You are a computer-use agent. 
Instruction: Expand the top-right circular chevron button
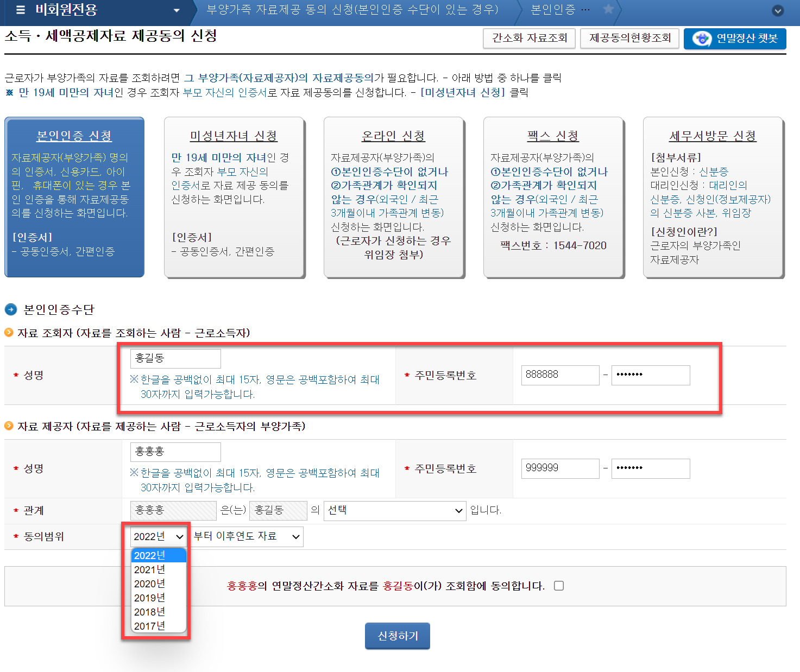pyautogui.click(x=778, y=10)
